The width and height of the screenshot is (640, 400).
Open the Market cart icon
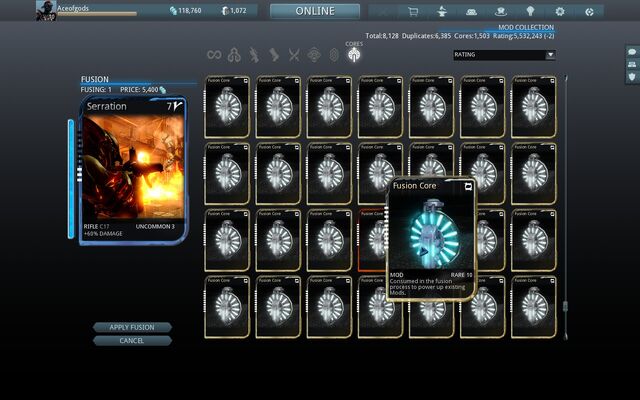(413, 12)
